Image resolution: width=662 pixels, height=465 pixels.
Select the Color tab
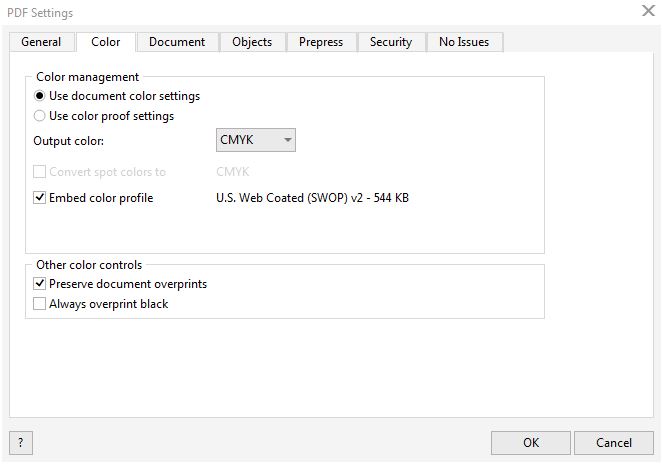[106, 42]
